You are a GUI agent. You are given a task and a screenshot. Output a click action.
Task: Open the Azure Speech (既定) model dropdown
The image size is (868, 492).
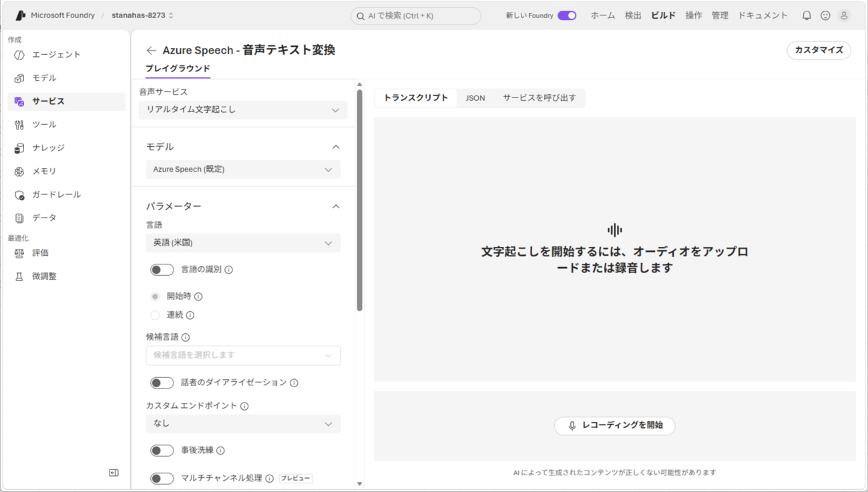(x=243, y=170)
